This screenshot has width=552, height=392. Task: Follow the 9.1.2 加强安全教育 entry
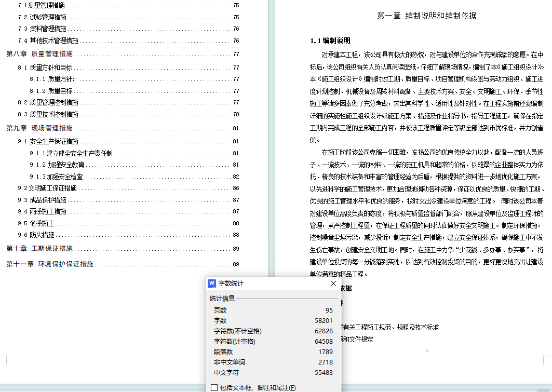[x=57, y=165]
